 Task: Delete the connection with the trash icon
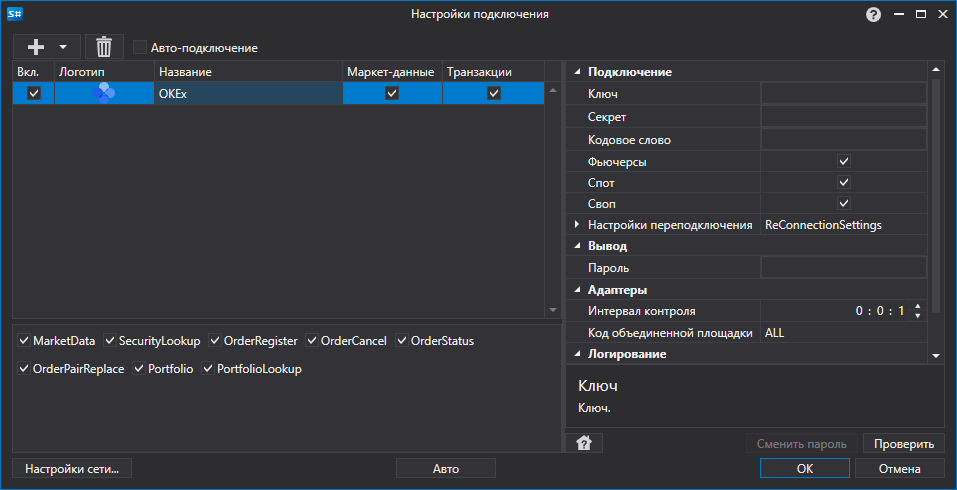104,47
